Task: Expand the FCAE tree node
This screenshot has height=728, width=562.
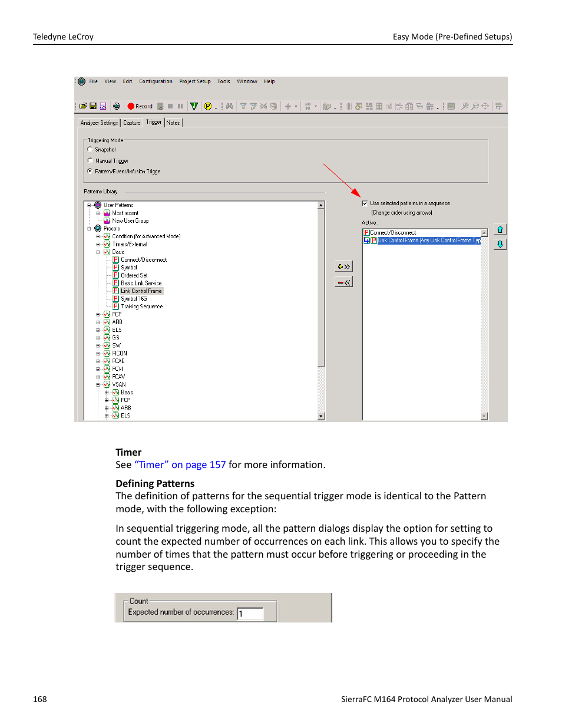Action: coord(98,361)
